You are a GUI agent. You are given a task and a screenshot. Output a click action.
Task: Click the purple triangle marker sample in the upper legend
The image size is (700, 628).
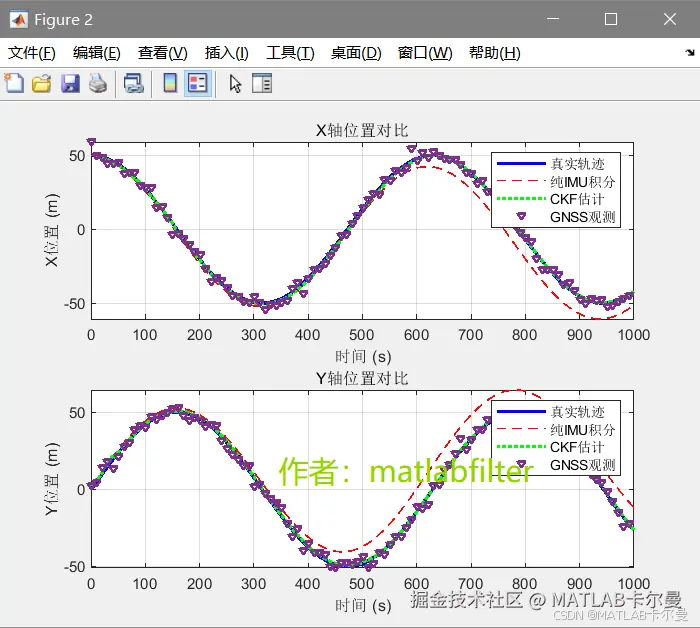coord(521,216)
